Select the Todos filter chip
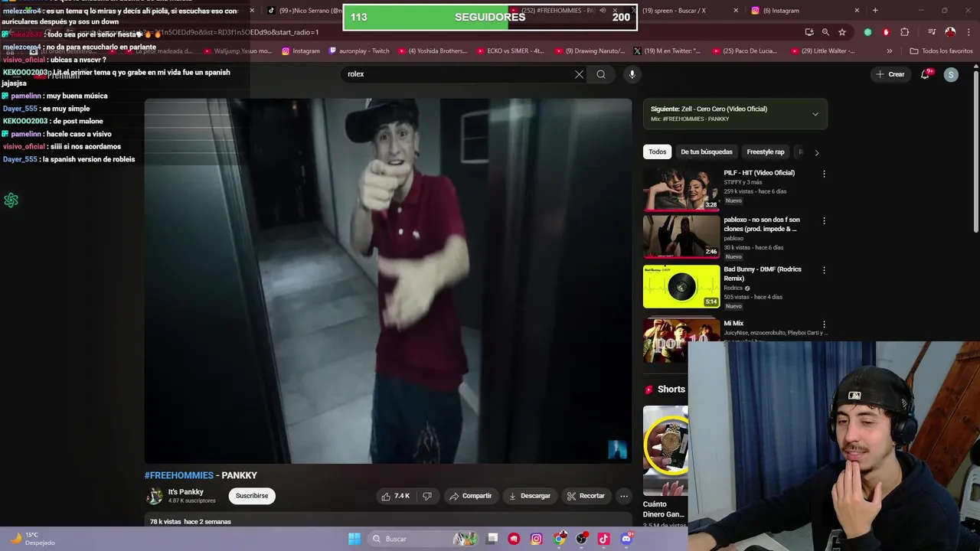Image resolution: width=980 pixels, height=551 pixels. [658, 152]
